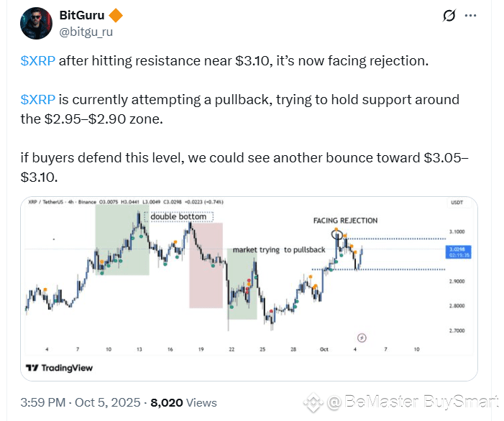The width and height of the screenshot is (504, 421).
Task: Open the @bitgu_ru handle link
Action: point(86,32)
